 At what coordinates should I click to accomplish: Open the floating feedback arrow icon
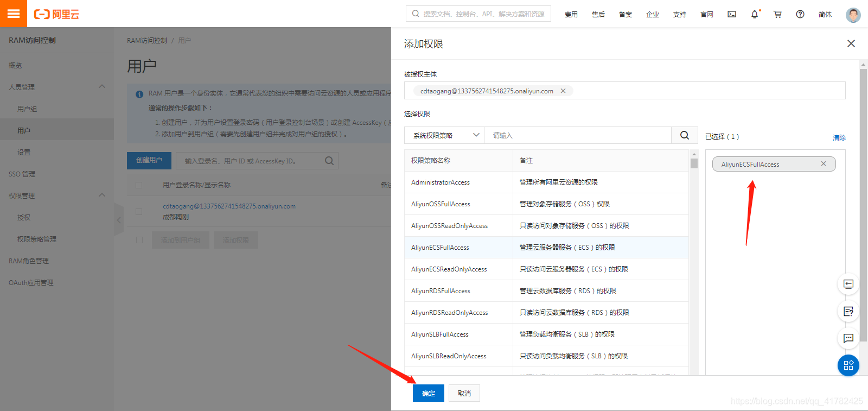point(848,284)
